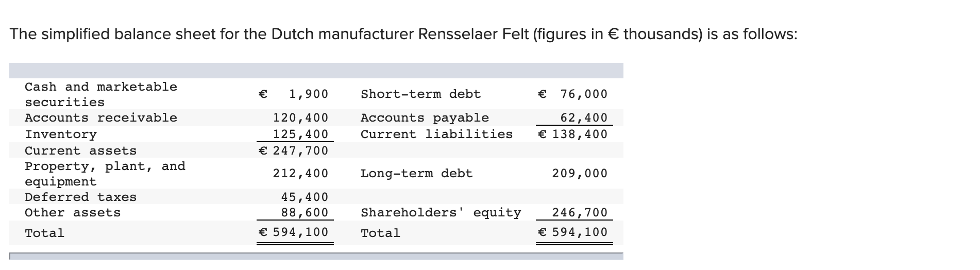980x270 pixels.
Task: Select the Current assets total € 247,700
Action: tap(293, 150)
